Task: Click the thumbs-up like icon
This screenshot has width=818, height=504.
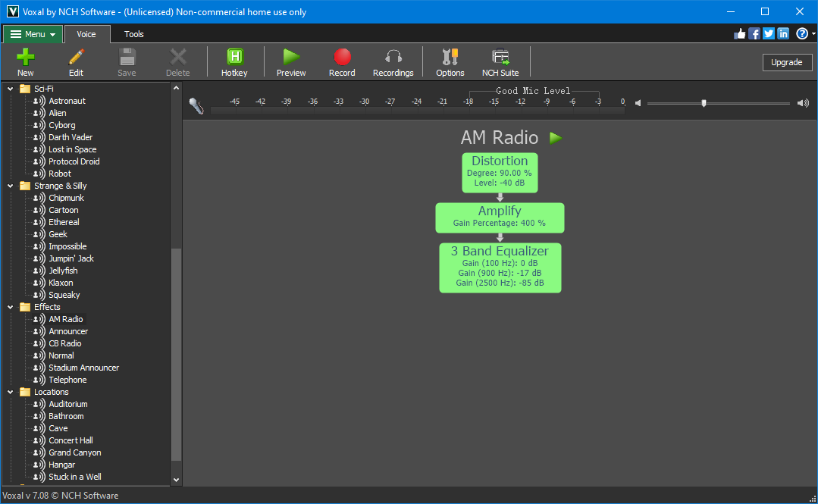Action: 740,34
